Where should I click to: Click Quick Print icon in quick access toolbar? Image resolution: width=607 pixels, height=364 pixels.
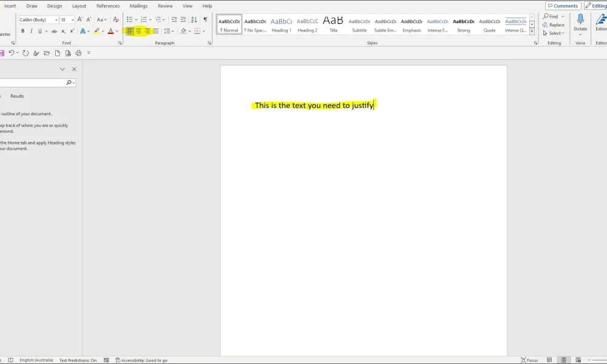pyautogui.click(x=78, y=53)
